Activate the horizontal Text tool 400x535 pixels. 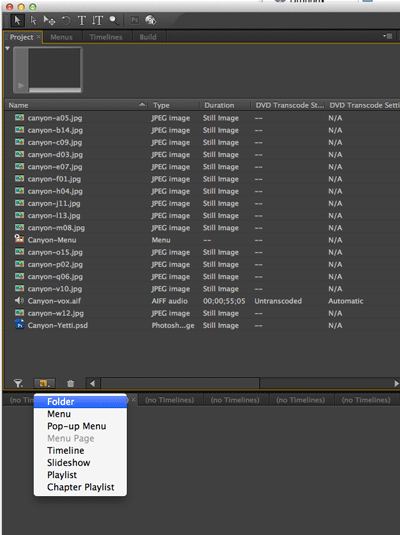82,20
